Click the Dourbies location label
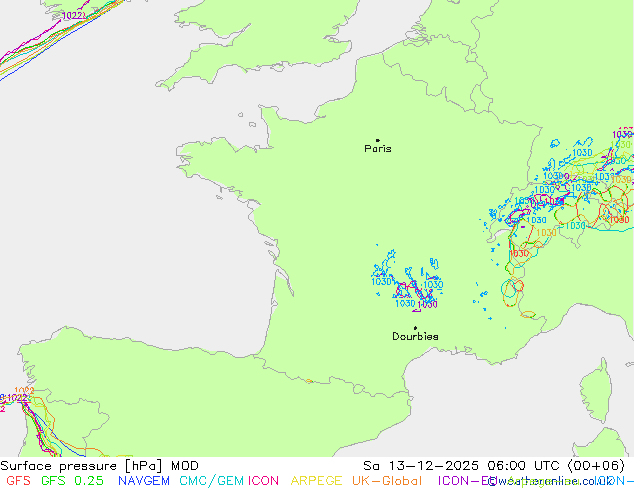Screen dimensions: 634x490 coord(415,336)
